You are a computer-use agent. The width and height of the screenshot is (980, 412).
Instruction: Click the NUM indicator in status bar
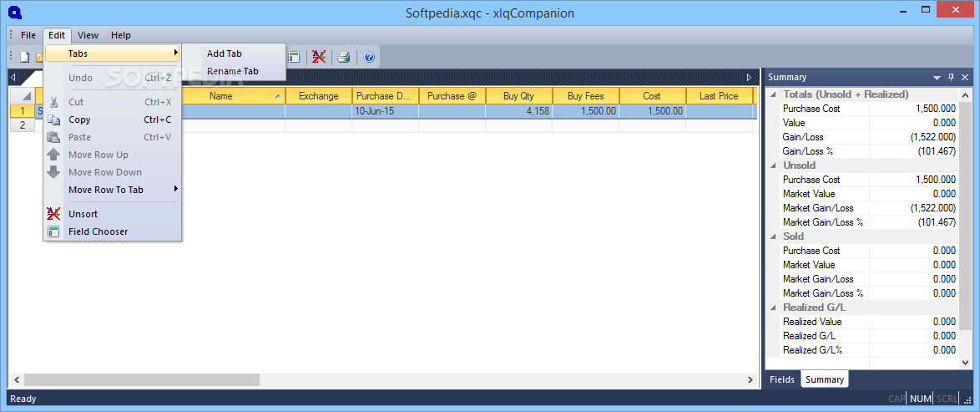[x=921, y=399]
